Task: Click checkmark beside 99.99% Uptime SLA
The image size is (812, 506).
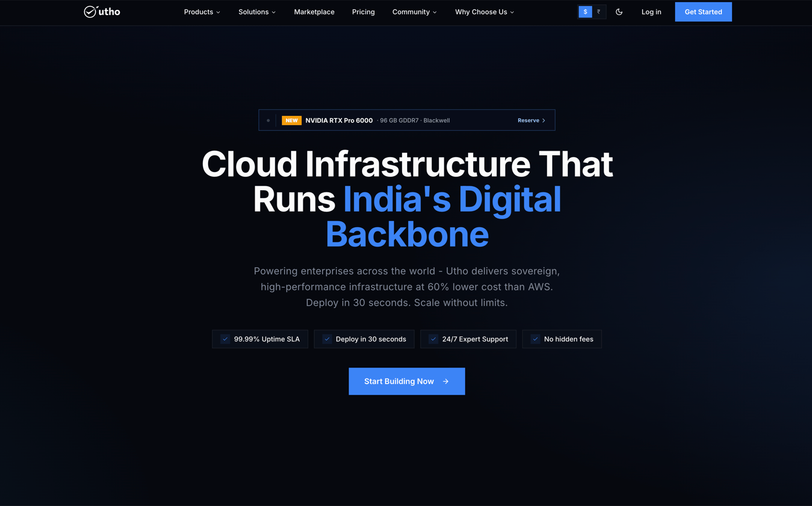Action: coord(225,339)
